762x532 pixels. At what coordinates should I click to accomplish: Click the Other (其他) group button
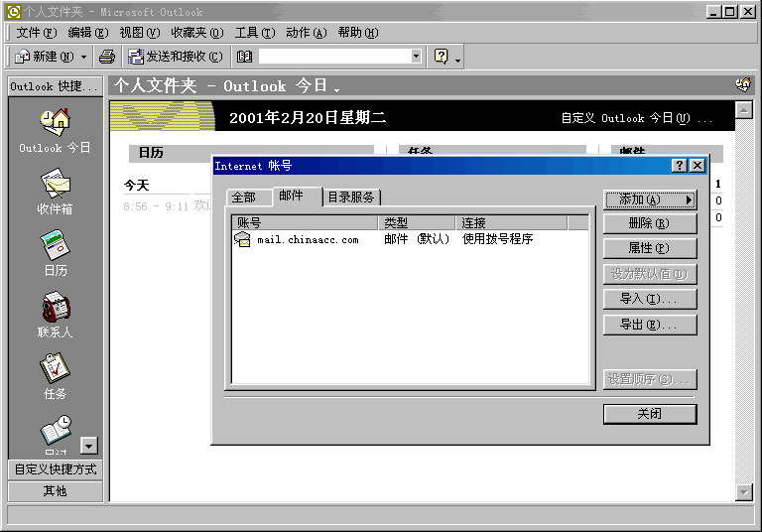55,491
